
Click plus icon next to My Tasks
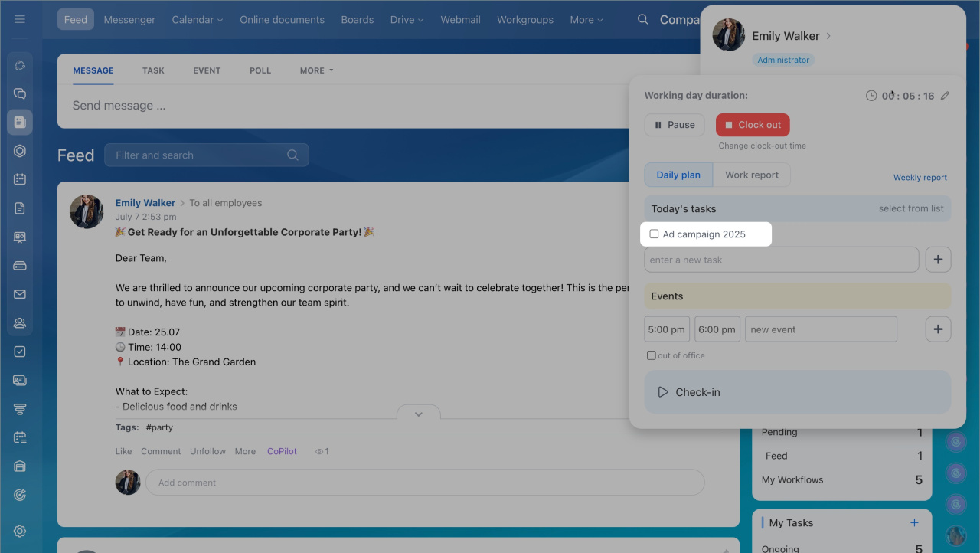pos(914,522)
